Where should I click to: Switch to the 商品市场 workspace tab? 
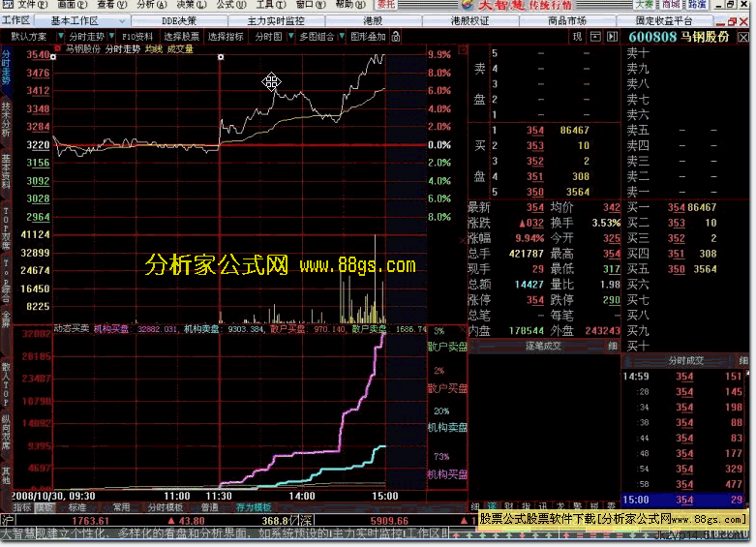567,21
